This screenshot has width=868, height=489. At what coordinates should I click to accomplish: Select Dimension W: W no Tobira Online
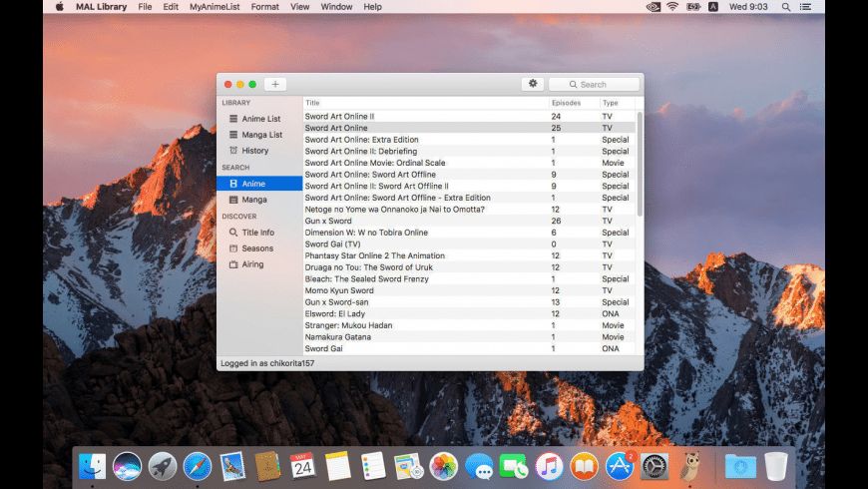470,233
